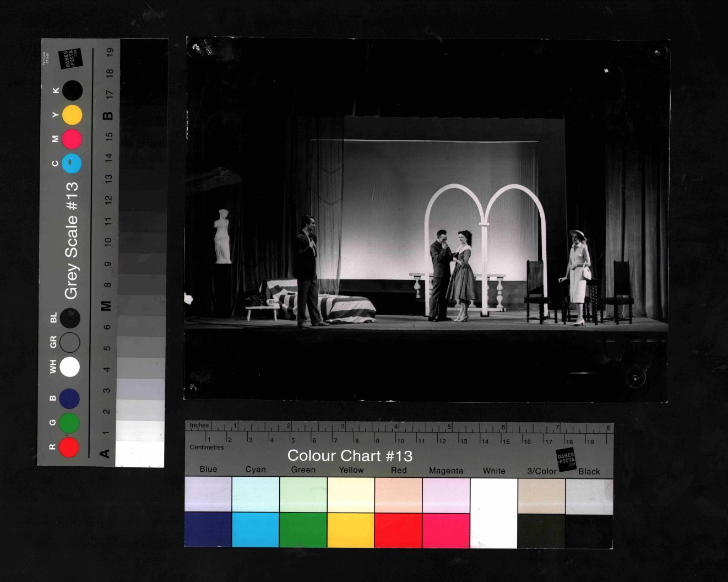The width and height of the screenshot is (728, 582).
Task: Click the white statue in the photograph
Action: click(222, 236)
